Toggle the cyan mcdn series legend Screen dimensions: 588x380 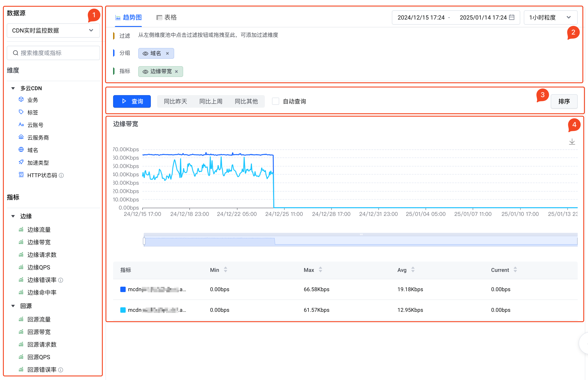[x=123, y=310]
